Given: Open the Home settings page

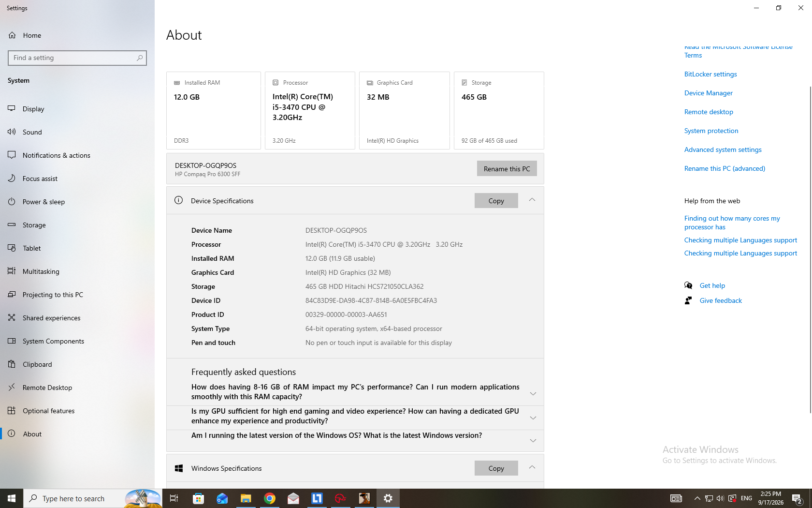Looking at the screenshot, I should (32, 35).
